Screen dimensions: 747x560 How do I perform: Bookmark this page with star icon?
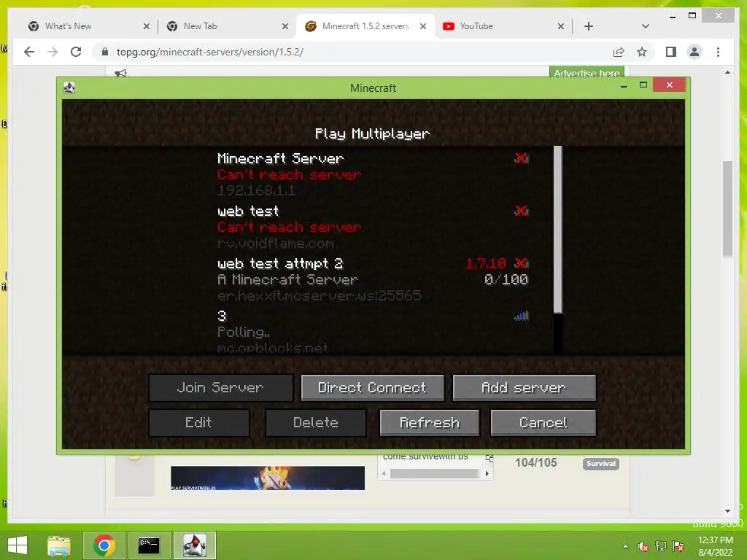pyautogui.click(x=642, y=52)
